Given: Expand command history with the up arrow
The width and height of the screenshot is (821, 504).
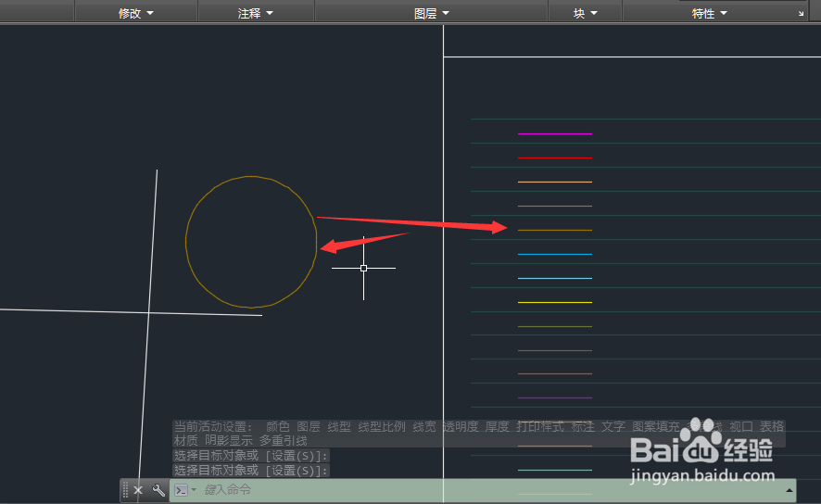Looking at the screenshot, I should coord(789,490).
